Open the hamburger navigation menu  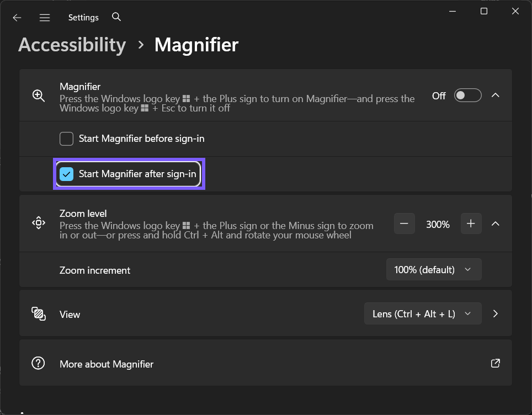[x=45, y=18]
